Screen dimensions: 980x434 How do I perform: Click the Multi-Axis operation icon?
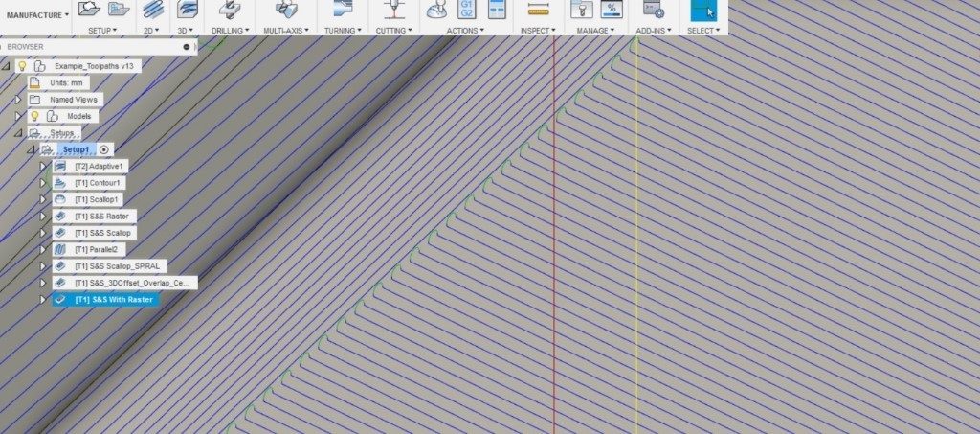coord(285,9)
